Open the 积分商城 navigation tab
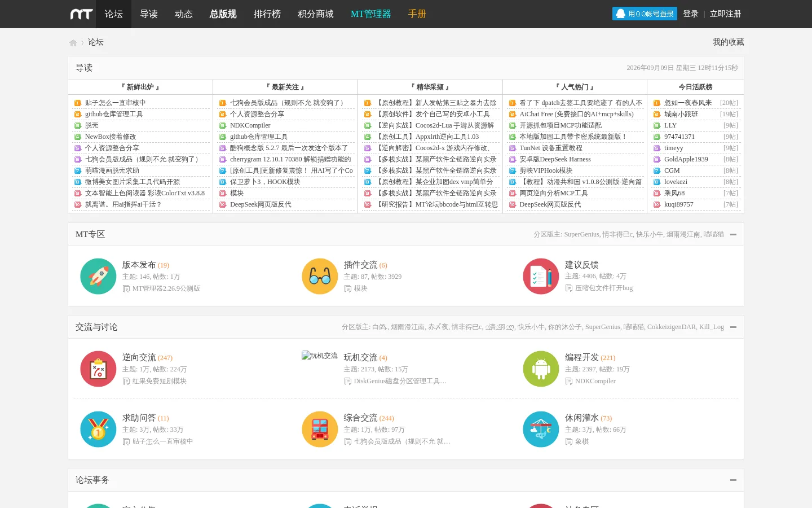This screenshot has height=508, width=812. [316, 14]
